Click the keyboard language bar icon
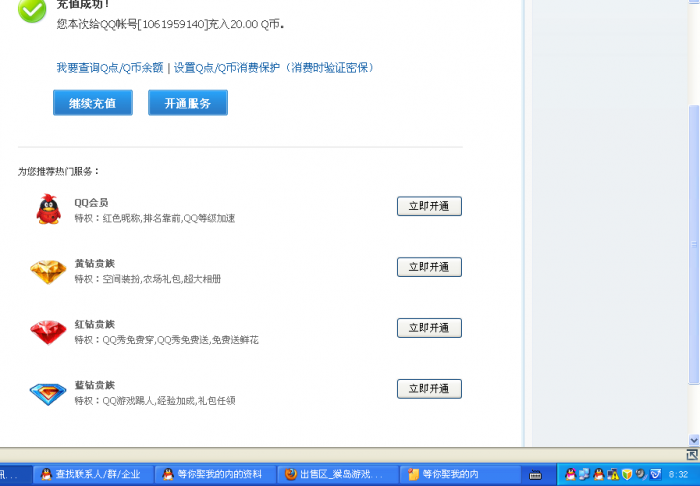This screenshot has height=486, width=700. pyautogui.click(x=535, y=475)
